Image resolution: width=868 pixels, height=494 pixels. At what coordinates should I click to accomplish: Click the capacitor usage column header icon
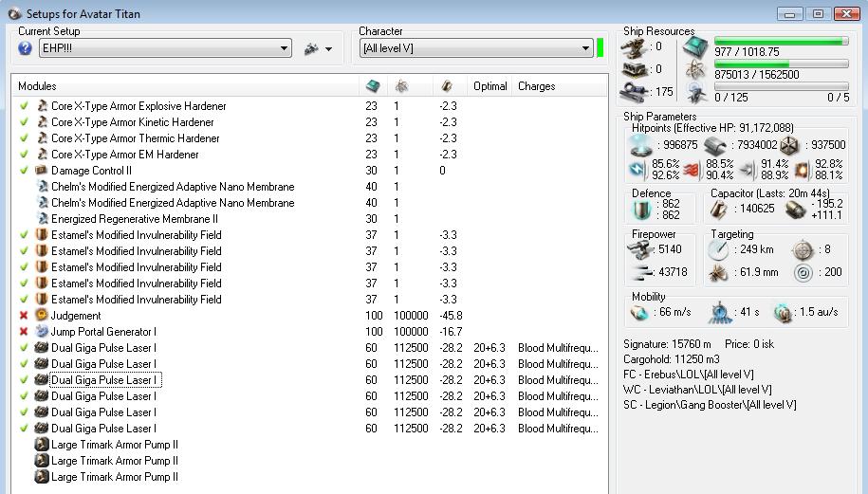447,85
